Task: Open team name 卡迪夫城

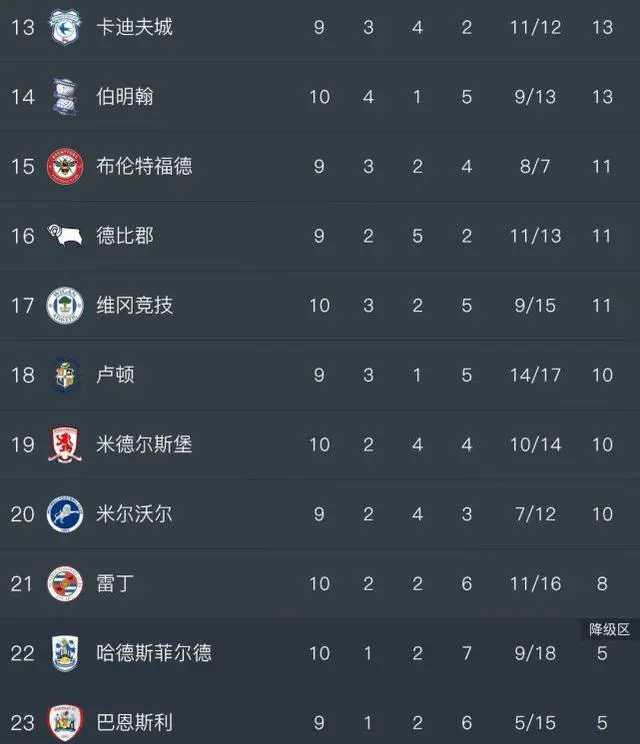Action: point(135,27)
